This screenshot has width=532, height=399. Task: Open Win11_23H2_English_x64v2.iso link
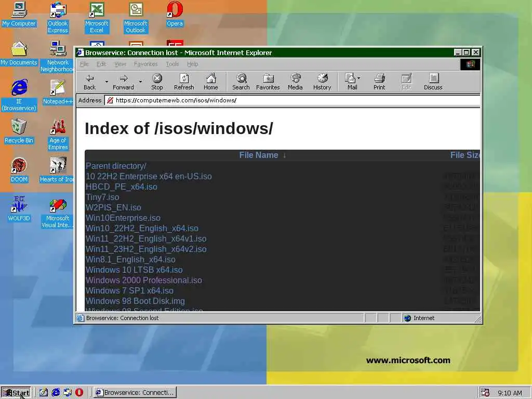point(146,249)
